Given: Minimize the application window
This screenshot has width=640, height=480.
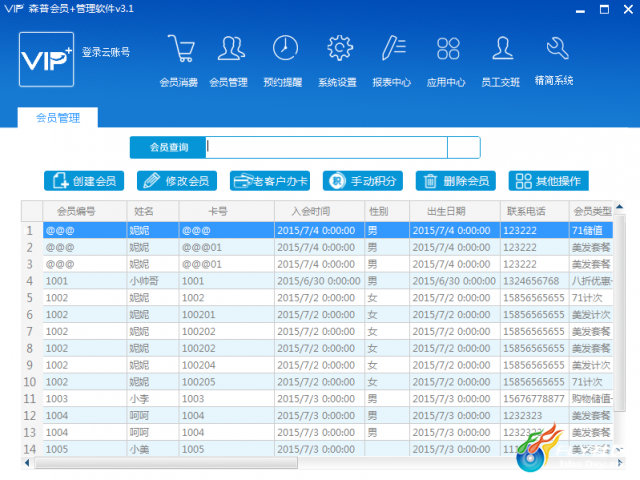Looking at the screenshot, I should point(580,10).
